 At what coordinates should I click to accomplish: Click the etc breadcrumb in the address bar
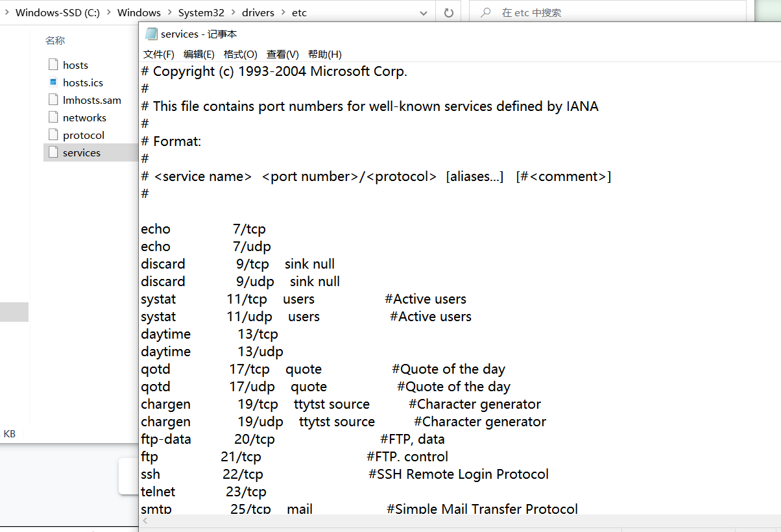click(299, 12)
